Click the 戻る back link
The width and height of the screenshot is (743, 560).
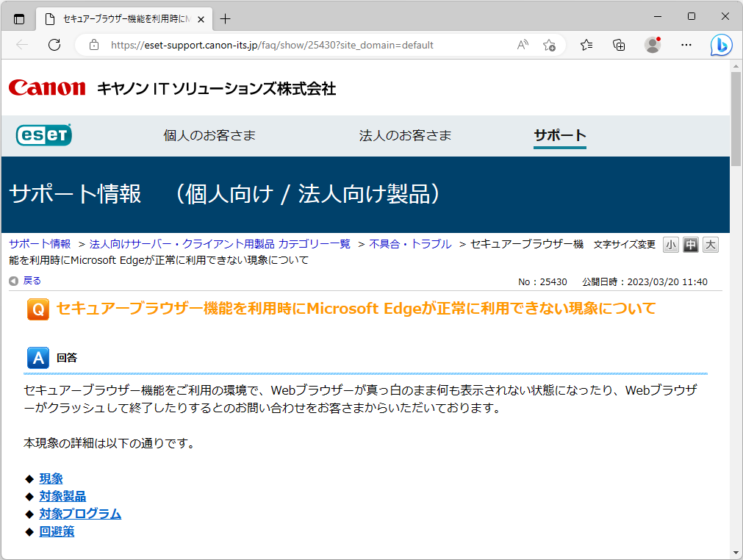click(29, 280)
